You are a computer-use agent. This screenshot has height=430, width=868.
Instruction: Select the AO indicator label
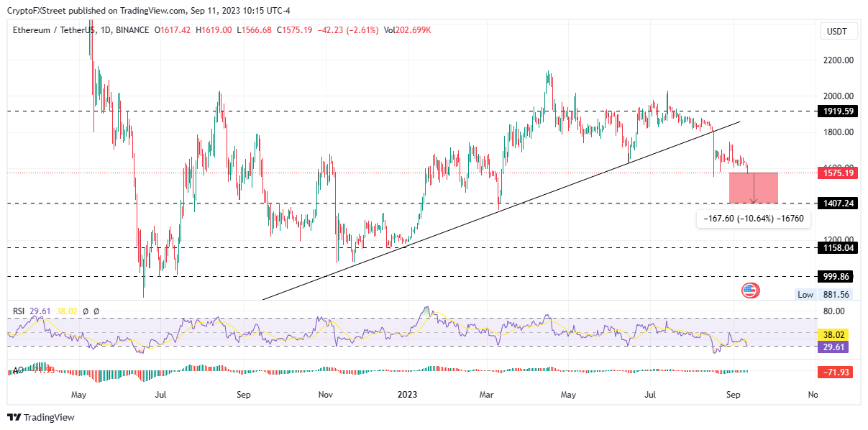[19, 371]
